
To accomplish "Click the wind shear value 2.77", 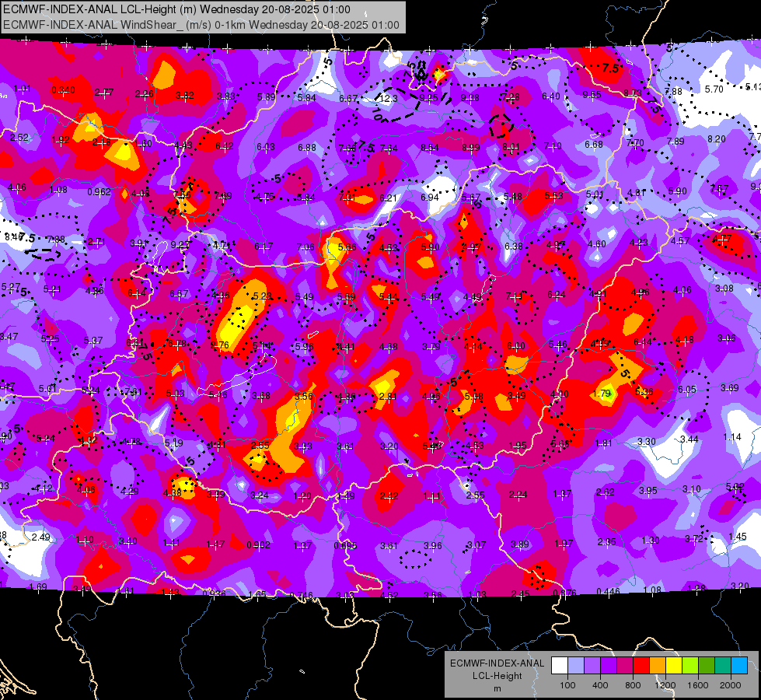I will [x=104, y=93].
